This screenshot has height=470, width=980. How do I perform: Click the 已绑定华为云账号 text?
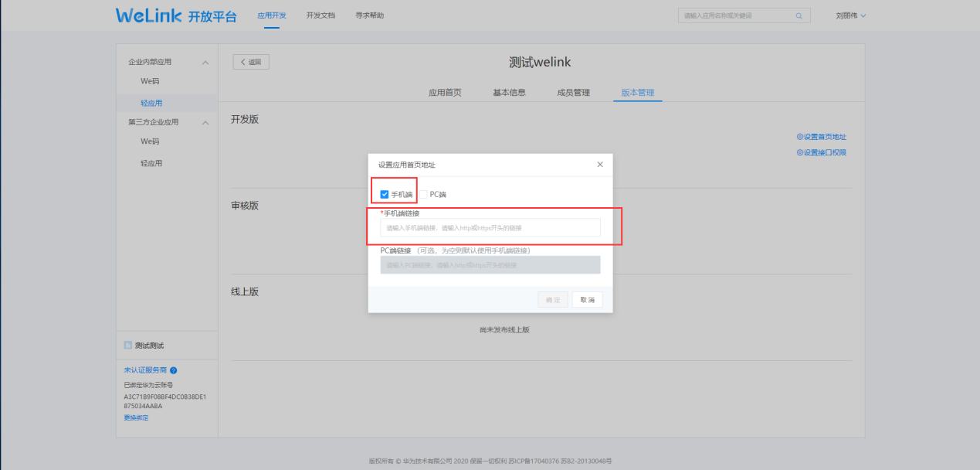pyautogui.click(x=148, y=384)
